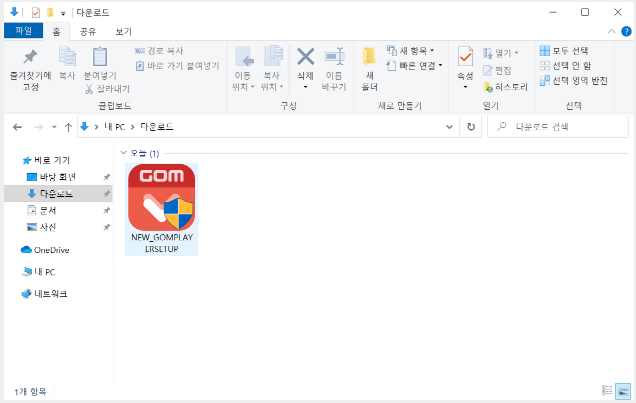Click the Quick Access Toolbar properties icon
This screenshot has width=636, height=403.
pos(35,13)
